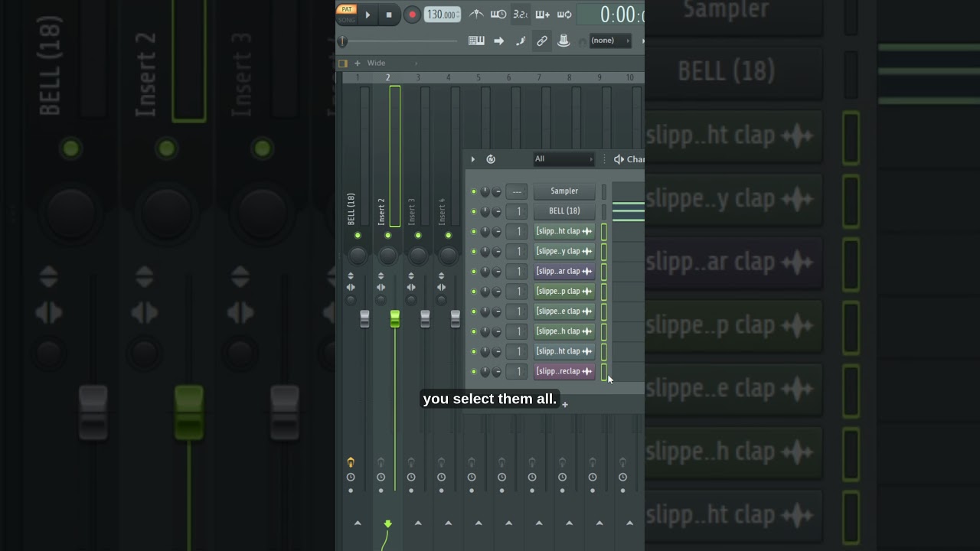
Task: Switch between PAT and SONG mode
Action: click(347, 15)
